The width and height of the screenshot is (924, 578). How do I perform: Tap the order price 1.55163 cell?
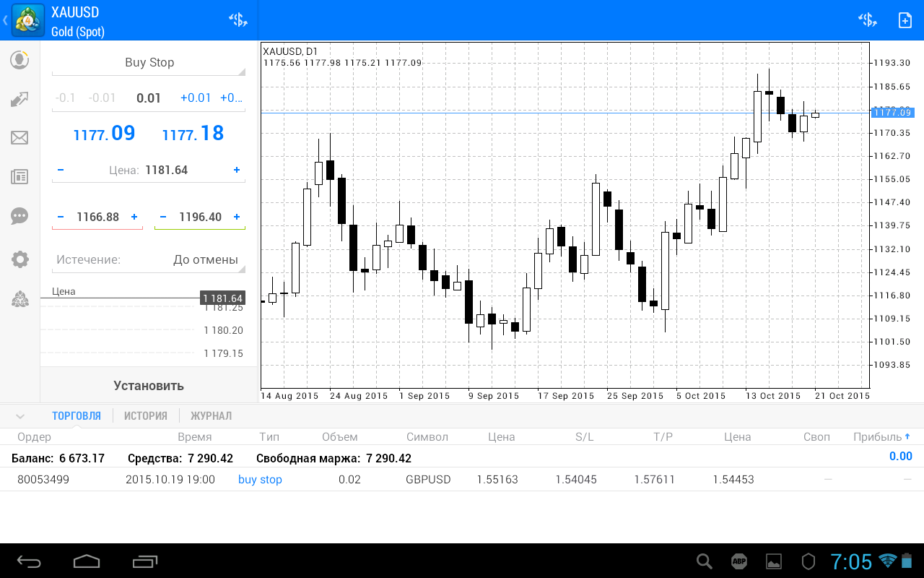click(x=497, y=480)
